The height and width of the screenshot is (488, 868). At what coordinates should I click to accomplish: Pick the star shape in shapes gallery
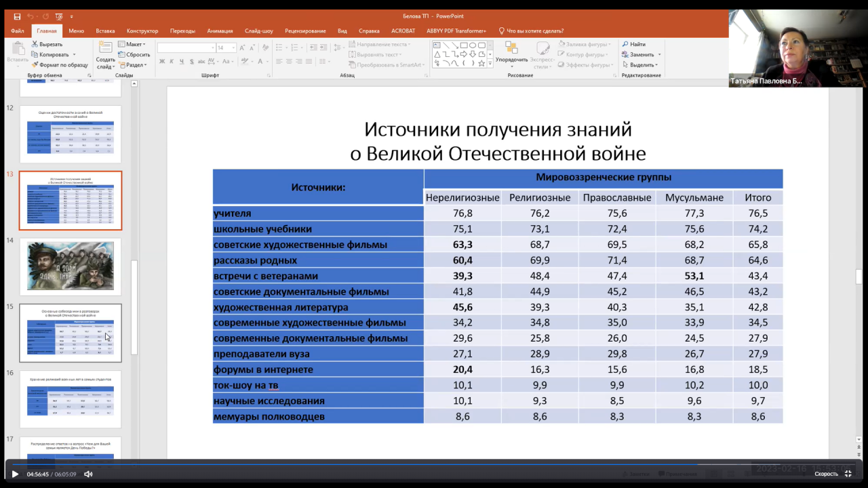pos(481,63)
